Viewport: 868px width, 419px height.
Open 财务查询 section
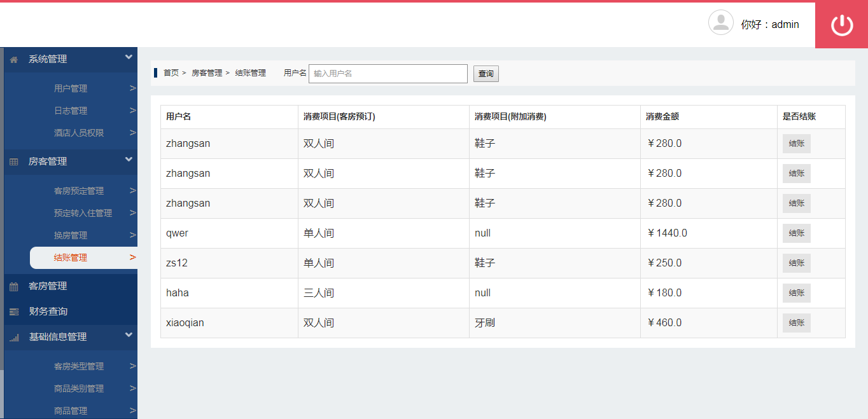48,312
